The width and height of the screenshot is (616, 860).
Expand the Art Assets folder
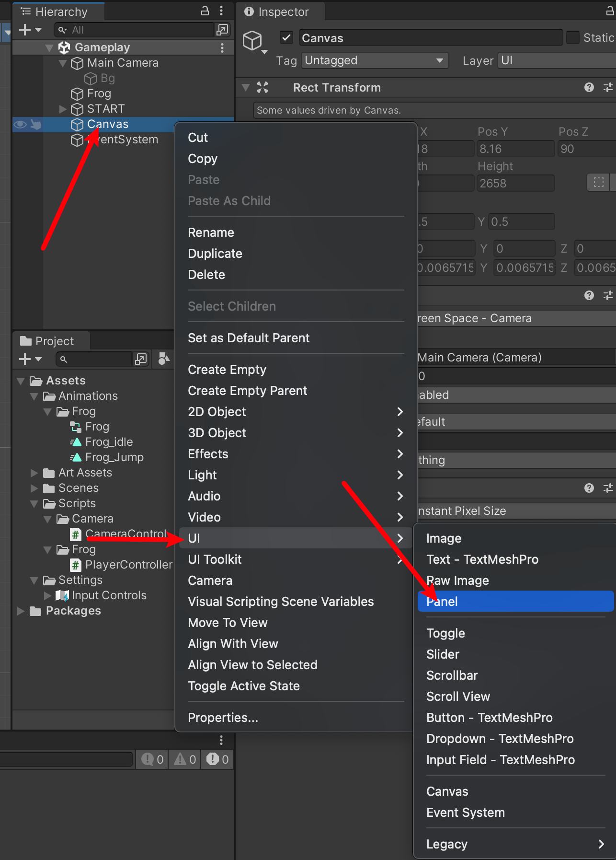(x=34, y=473)
